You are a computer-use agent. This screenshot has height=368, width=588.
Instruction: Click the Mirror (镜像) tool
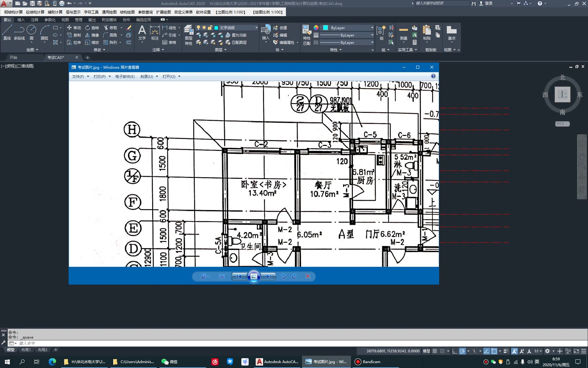pyautogui.click(x=92, y=35)
